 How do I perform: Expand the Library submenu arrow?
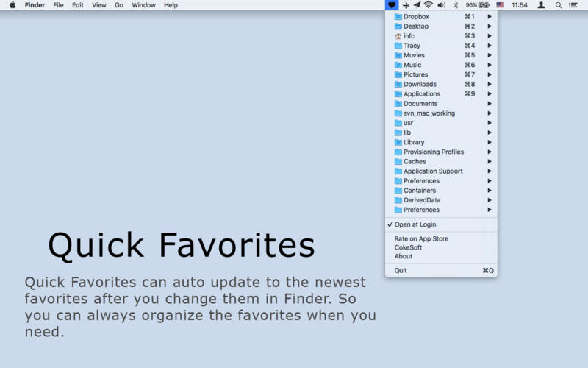pos(490,142)
